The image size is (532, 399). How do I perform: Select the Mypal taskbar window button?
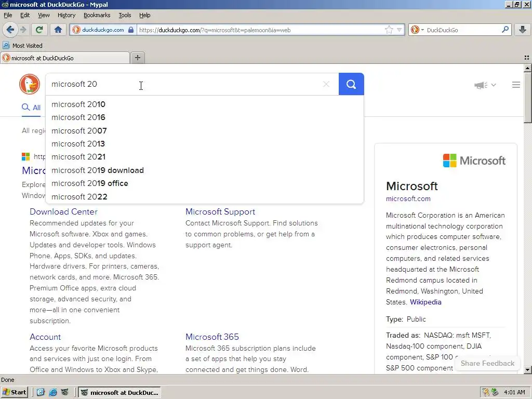point(120,393)
